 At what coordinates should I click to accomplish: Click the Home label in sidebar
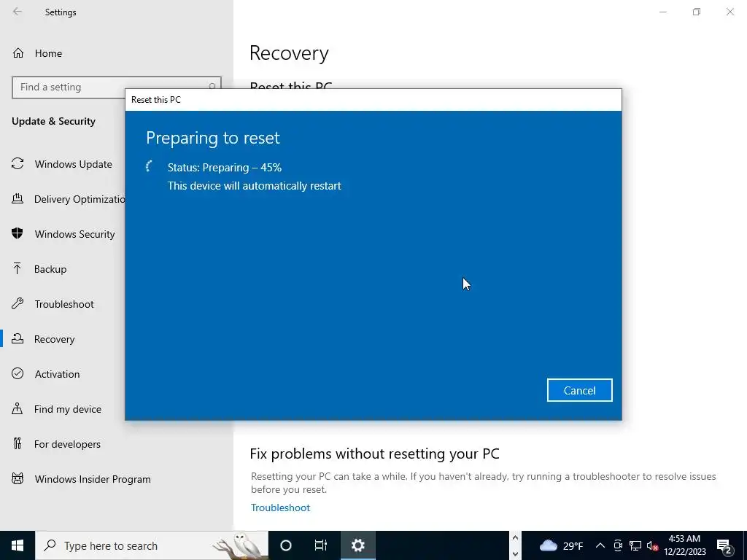pos(48,53)
